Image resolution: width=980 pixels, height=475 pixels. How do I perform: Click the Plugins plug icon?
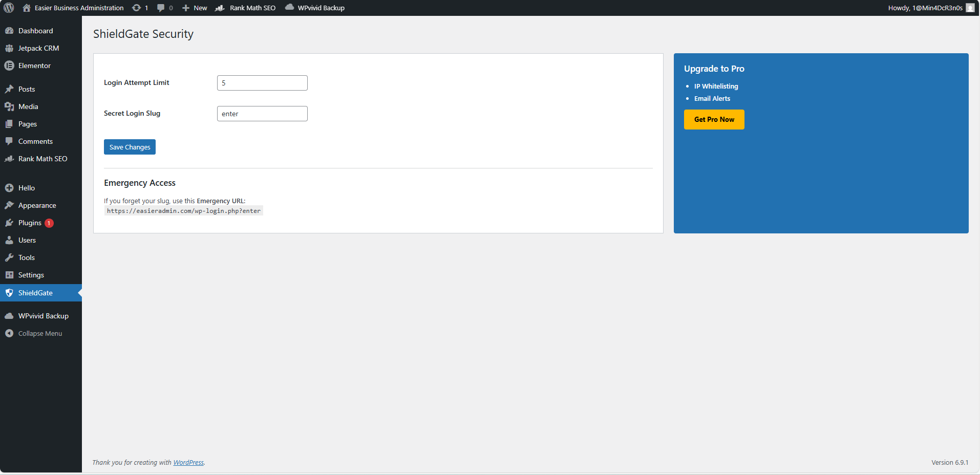(x=9, y=223)
